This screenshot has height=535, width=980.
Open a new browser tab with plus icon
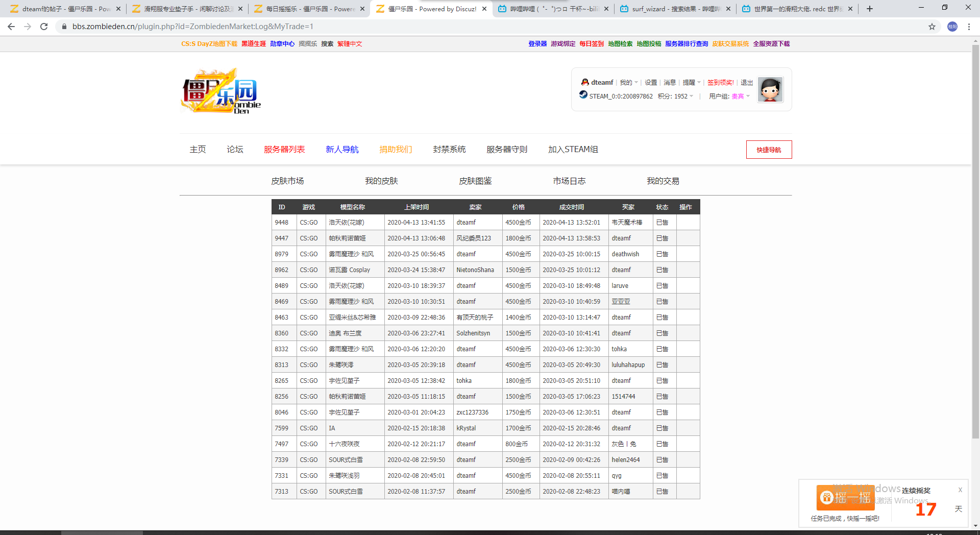pyautogui.click(x=870, y=9)
